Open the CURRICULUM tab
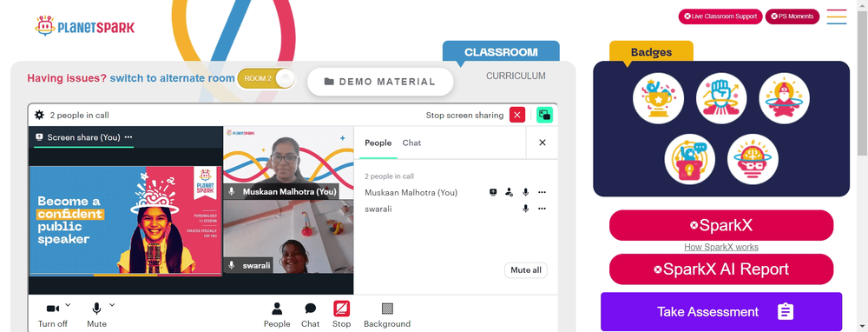 pos(516,76)
